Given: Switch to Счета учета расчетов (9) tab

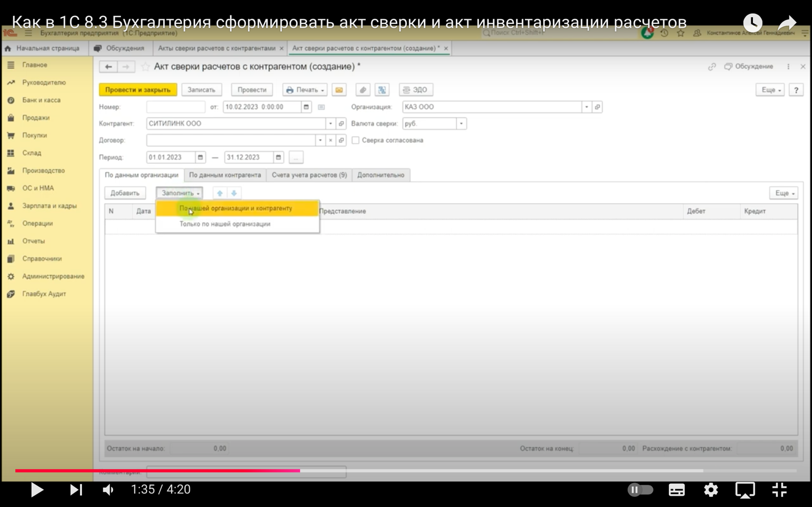Looking at the screenshot, I should point(309,175).
